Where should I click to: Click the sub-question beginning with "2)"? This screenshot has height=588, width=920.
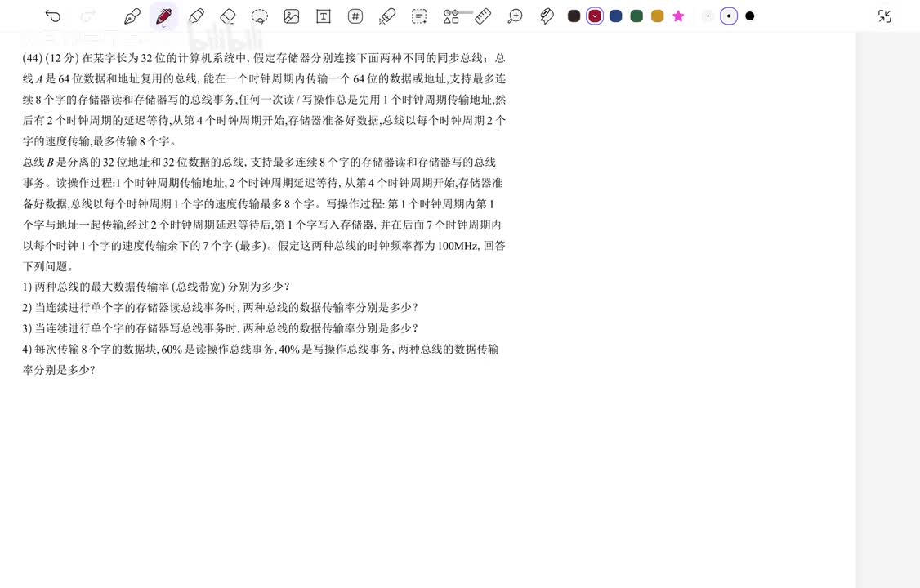click(220, 307)
